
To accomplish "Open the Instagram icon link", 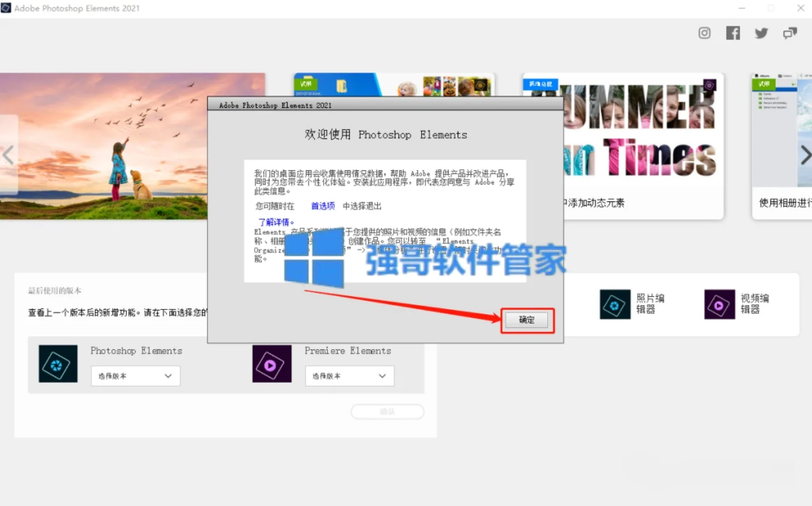I will tap(705, 33).
